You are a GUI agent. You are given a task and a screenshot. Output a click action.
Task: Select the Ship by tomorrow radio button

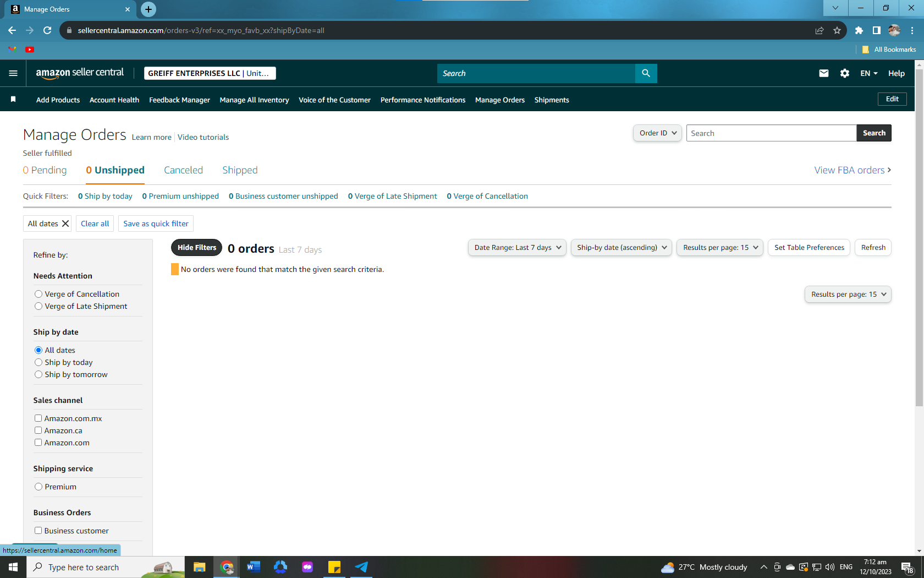click(38, 374)
